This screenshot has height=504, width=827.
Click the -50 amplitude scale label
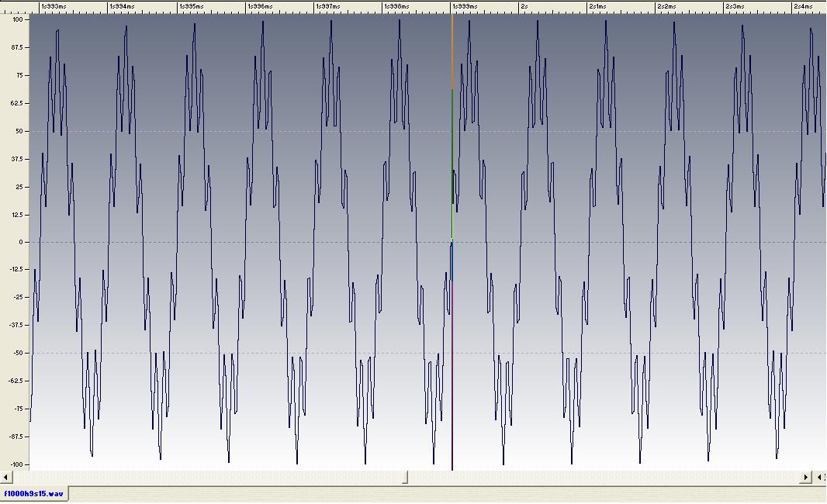[19, 354]
